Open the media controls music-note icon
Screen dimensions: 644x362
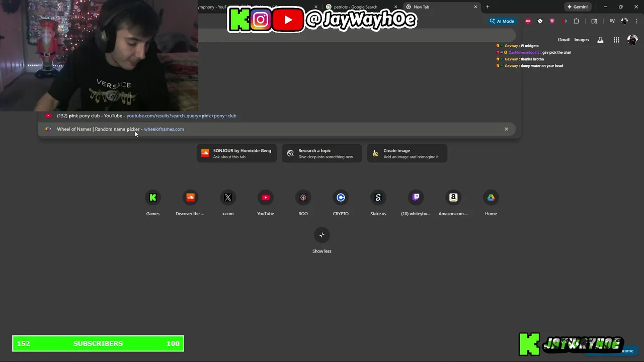tap(612, 21)
